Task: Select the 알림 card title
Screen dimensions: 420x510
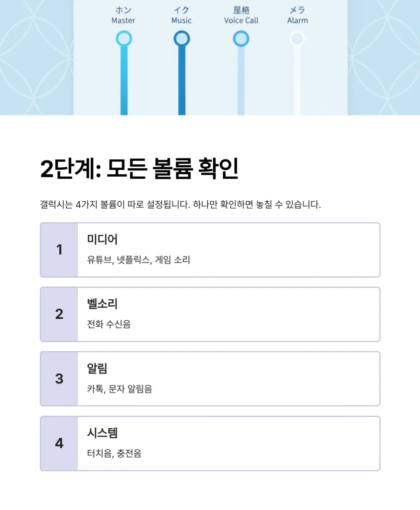Action: (x=97, y=369)
